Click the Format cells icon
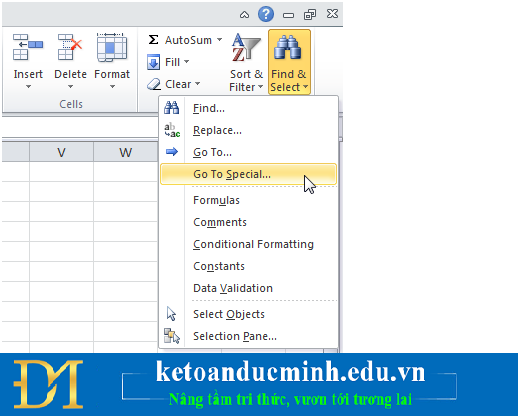The height and width of the screenshot is (418, 519). pyautogui.click(x=112, y=47)
